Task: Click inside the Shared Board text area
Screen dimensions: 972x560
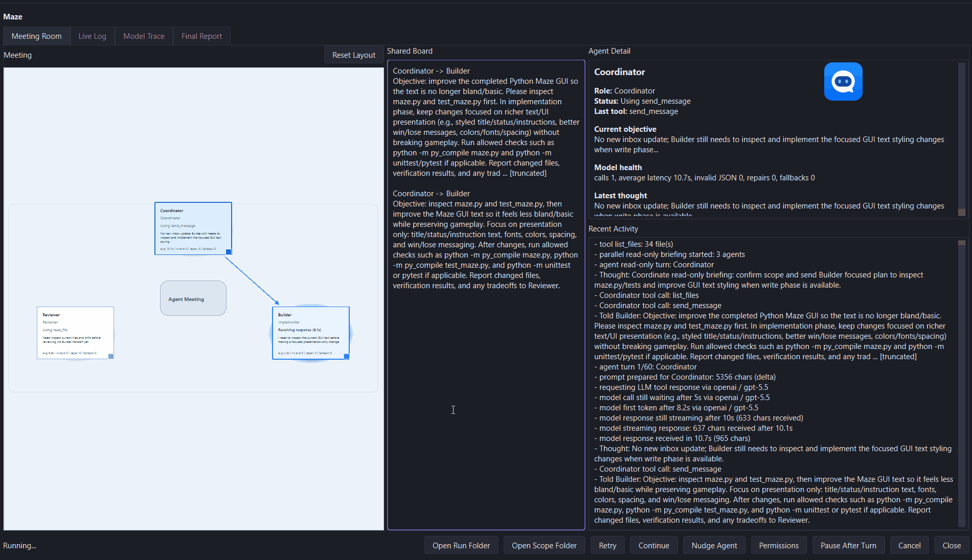Action: click(x=486, y=295)
